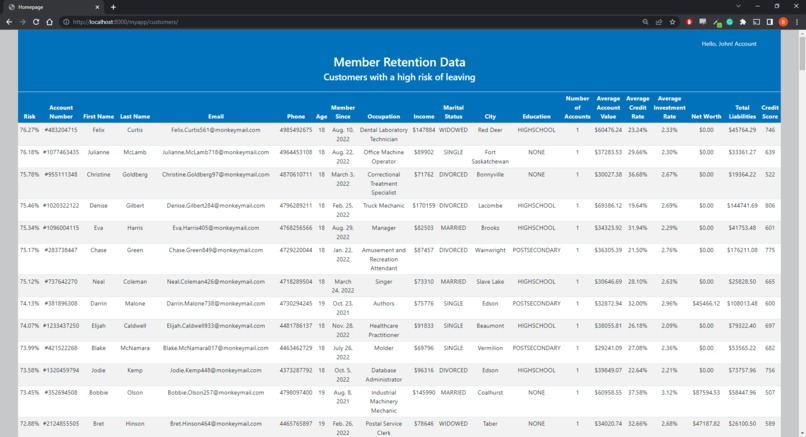Click the last name McNamara
The image size is (806, 437).
[135, 348]
